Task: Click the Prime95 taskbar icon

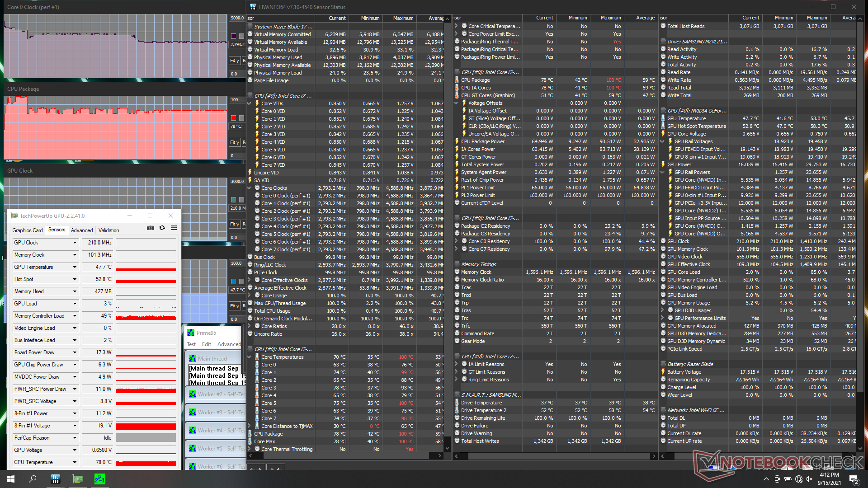Action: [99, 479]
